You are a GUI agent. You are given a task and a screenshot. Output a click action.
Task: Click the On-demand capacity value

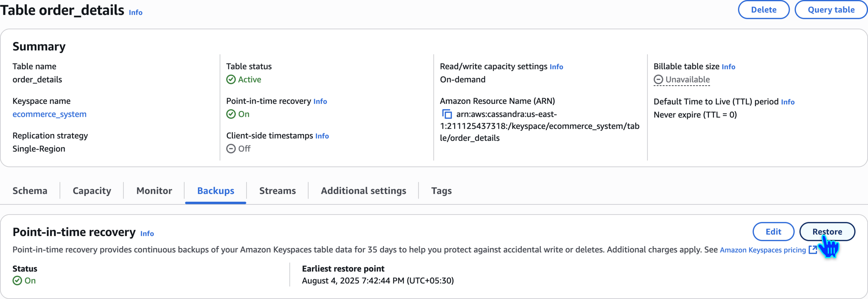[x=462, y=80]
